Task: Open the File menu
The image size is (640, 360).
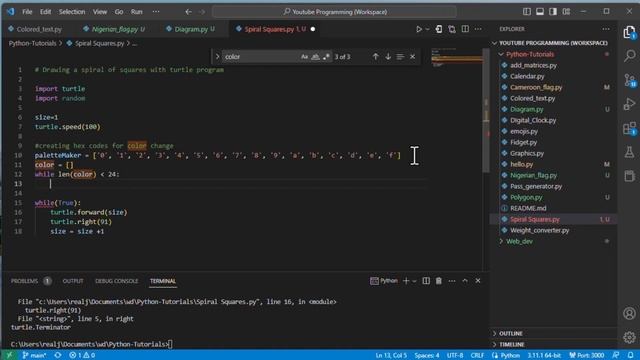Action: tap(27, 12)
